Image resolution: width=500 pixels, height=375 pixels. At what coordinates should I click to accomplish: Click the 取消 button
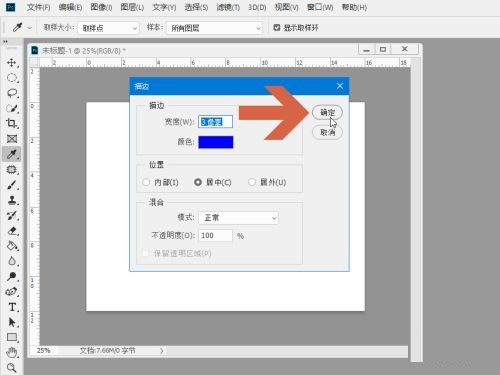pyautogui.click(x=327, y=133)
